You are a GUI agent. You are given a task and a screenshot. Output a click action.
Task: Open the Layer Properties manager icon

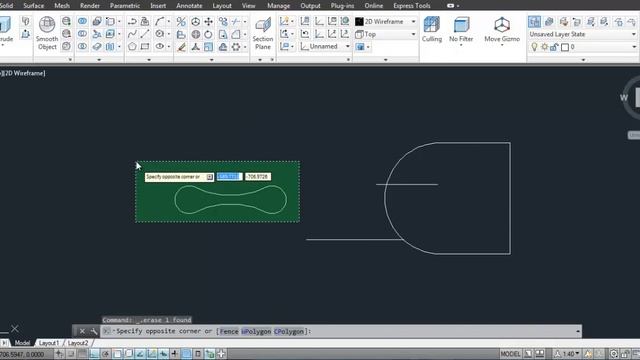534,22
